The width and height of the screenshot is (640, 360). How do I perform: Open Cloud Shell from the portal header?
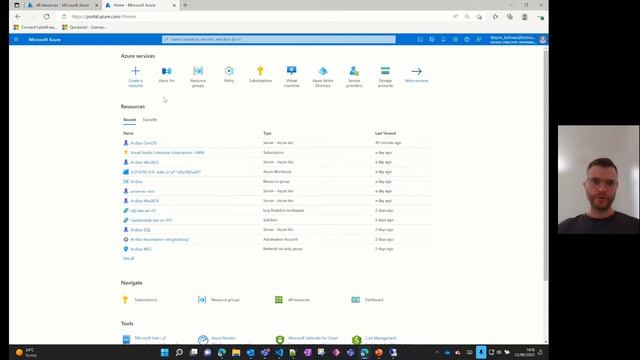[420, 40]
